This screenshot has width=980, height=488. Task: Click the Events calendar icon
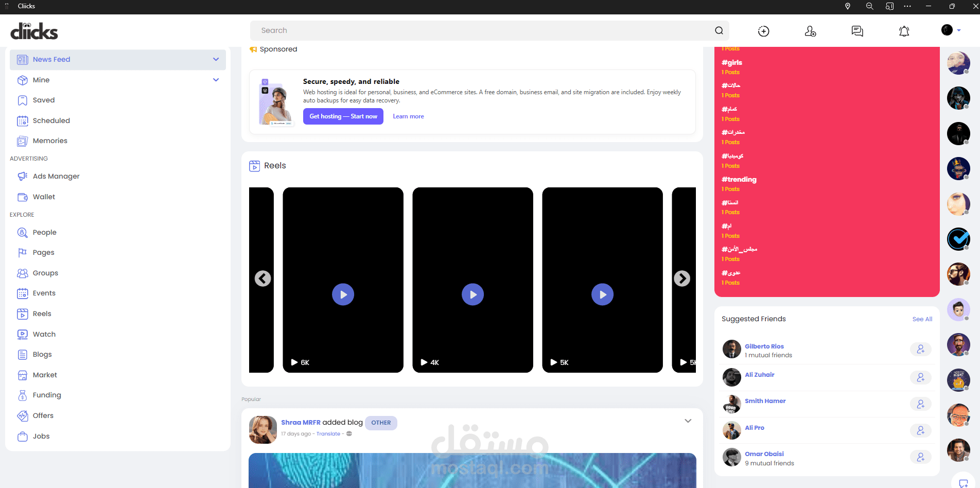(x=22, y=293)
